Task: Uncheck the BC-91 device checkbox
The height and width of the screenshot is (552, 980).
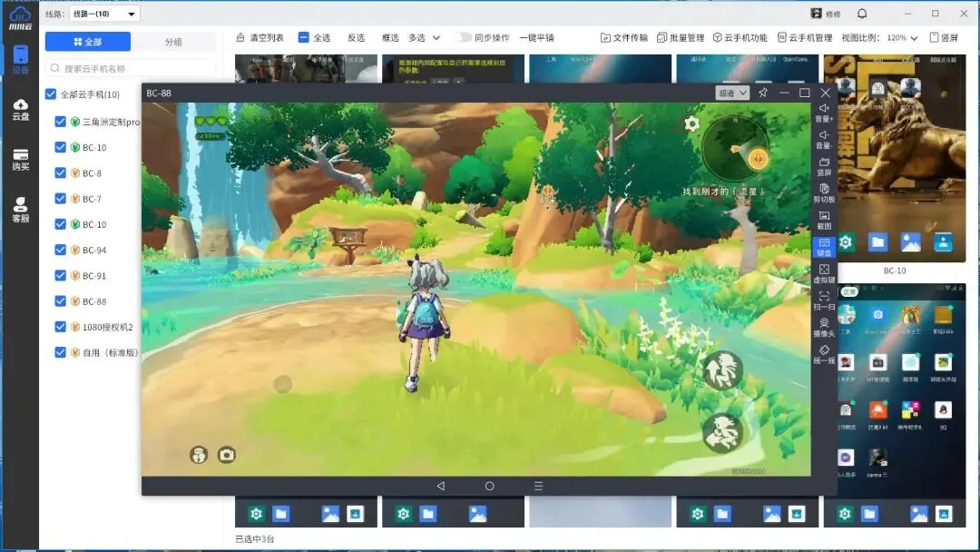Action: click(x=60, y=275)
